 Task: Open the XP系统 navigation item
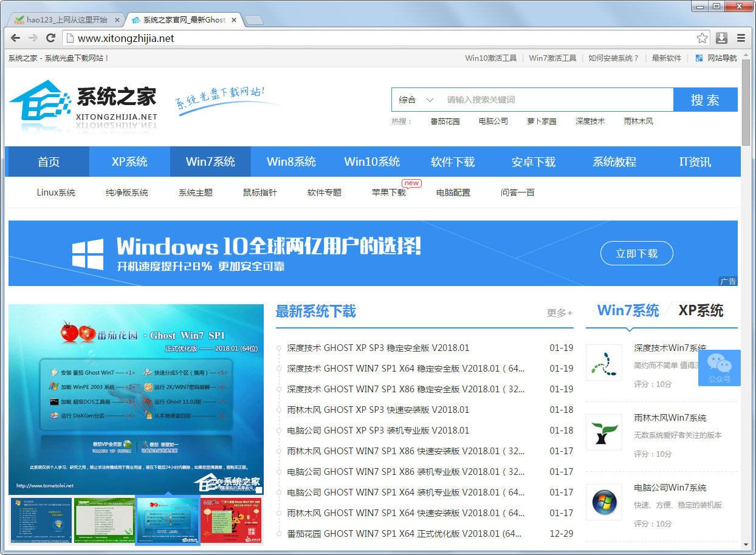[x=129, y=162]
